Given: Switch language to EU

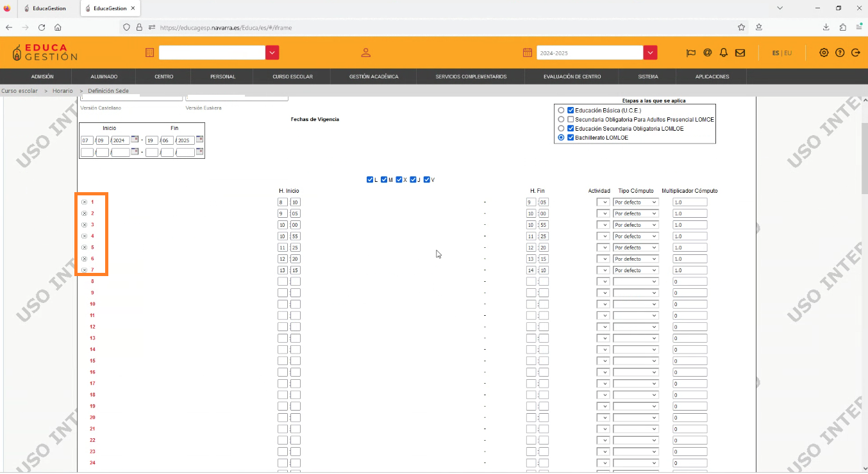Looking at the screenshot, I should tap(788, 53).
